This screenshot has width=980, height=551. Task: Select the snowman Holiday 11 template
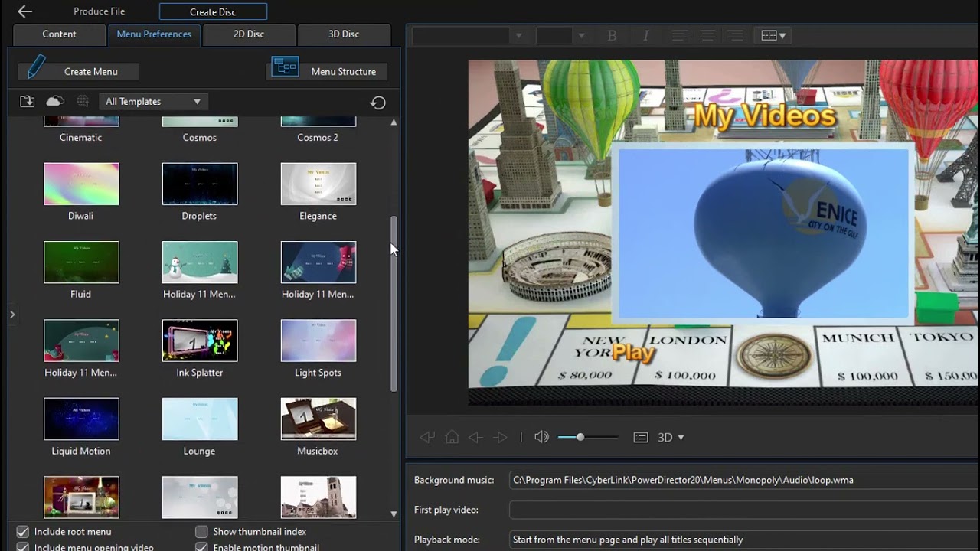200,262
